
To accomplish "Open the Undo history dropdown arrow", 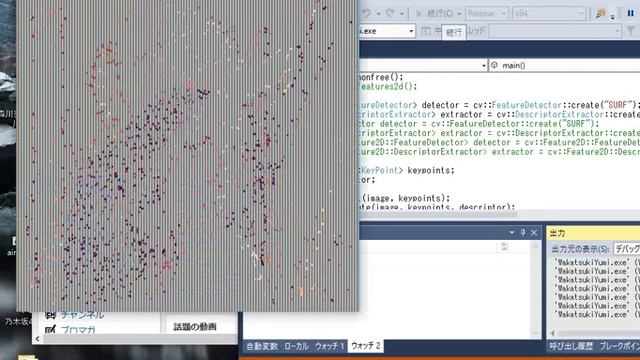I will (x=378, y=14).
